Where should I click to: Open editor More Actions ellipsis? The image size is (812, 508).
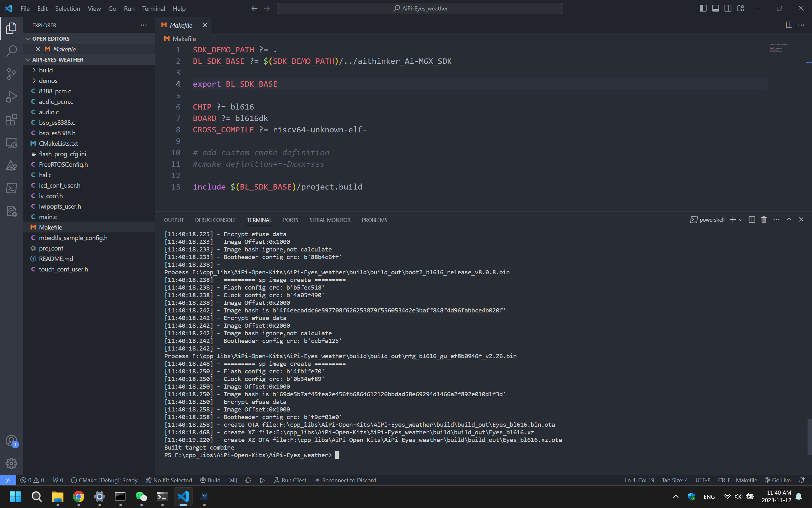801,25
